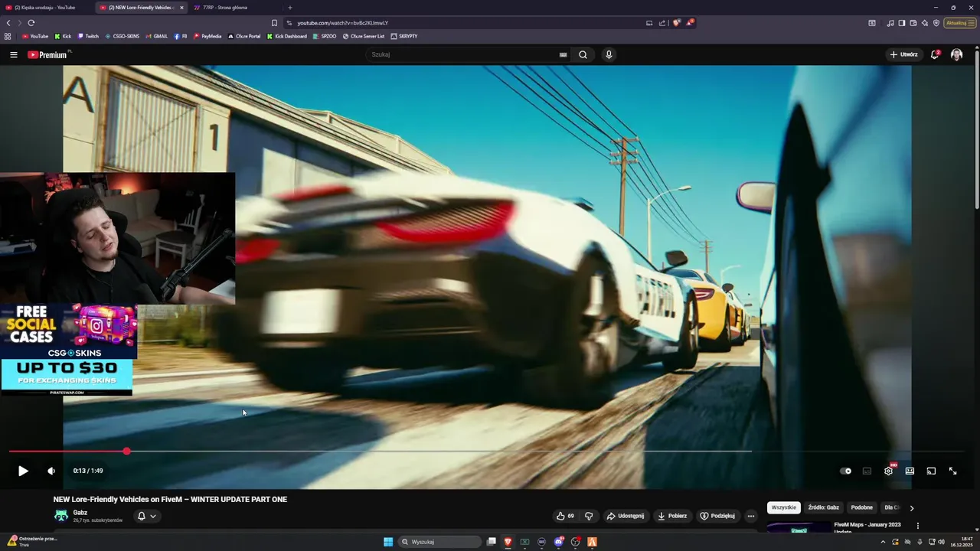Viewport: 980px width, 551px height.
Task: Open a new browser tab
Action: pos(289,8)
